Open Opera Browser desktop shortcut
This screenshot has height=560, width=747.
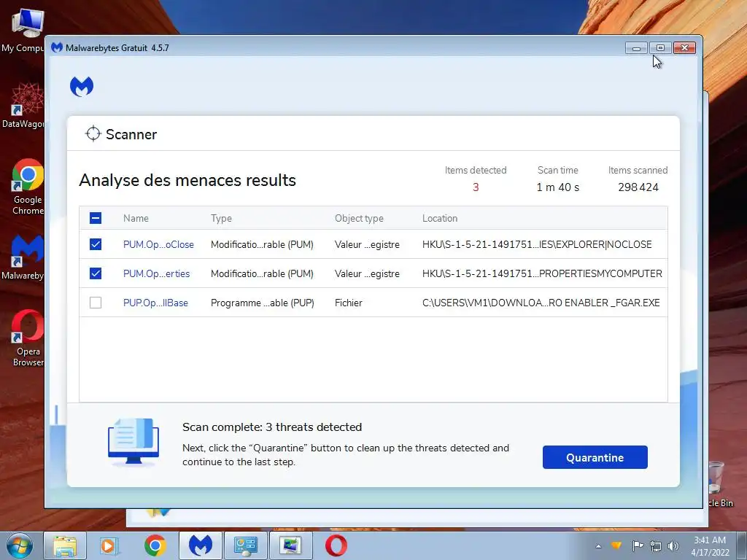pos(27,338)
